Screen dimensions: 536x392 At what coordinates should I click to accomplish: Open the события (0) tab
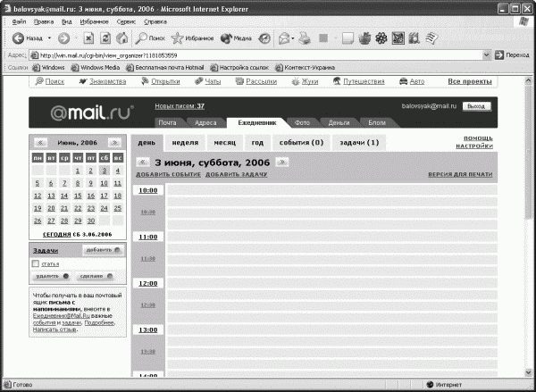(301, 143)
